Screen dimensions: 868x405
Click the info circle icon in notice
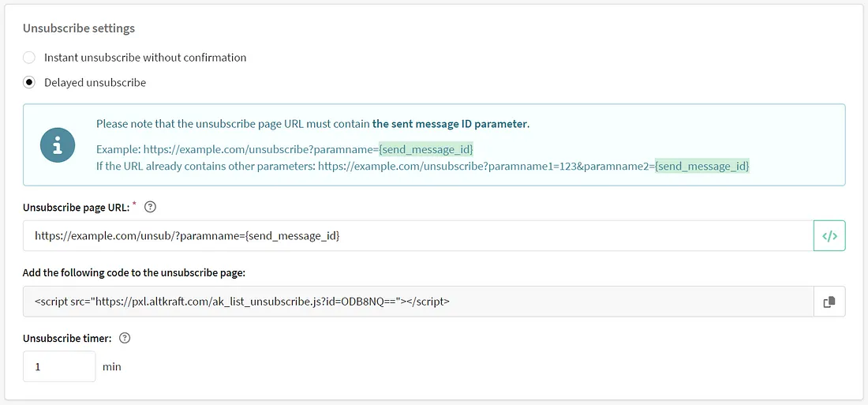coord(58,145)
